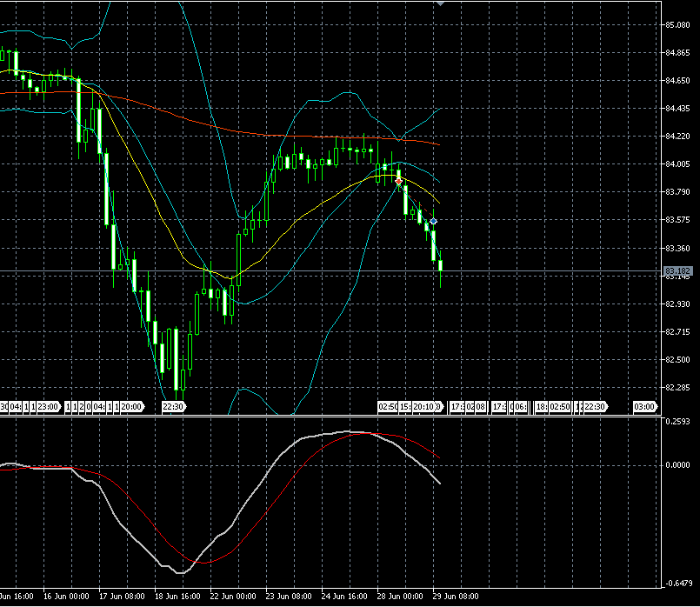The height and width of the screenshot is (607, 700).
Task: Select the dashed trade line between arrows
Action: pyautogui.click(x=416, y=202)
